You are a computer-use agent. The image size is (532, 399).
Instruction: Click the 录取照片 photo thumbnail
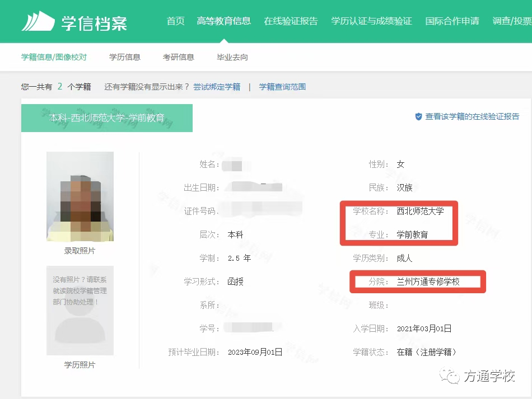point(80,196)
